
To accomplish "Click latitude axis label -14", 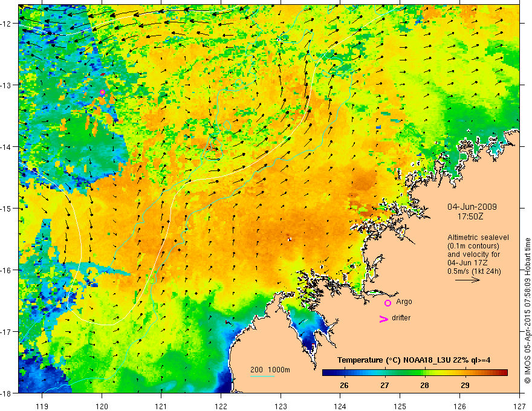I will (x=7, y=147).
